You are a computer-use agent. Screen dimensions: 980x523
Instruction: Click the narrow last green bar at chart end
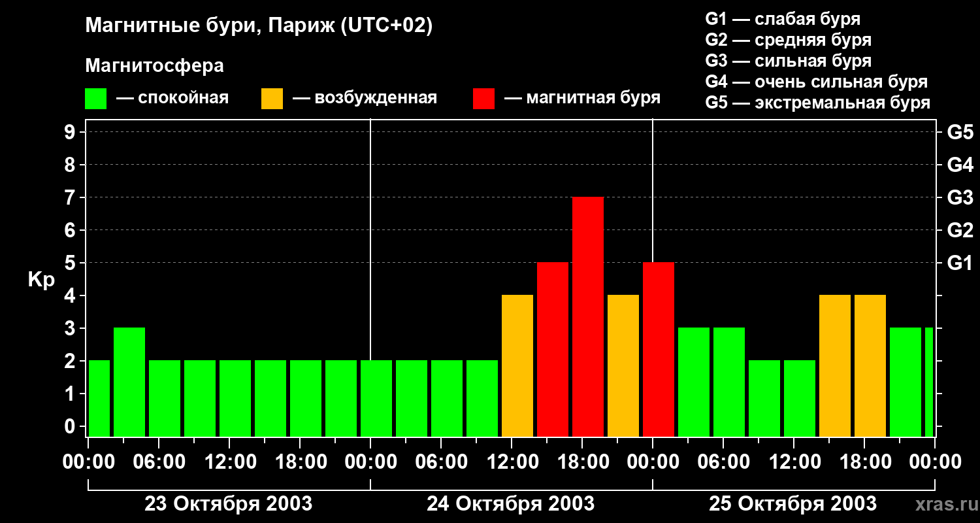929,382
